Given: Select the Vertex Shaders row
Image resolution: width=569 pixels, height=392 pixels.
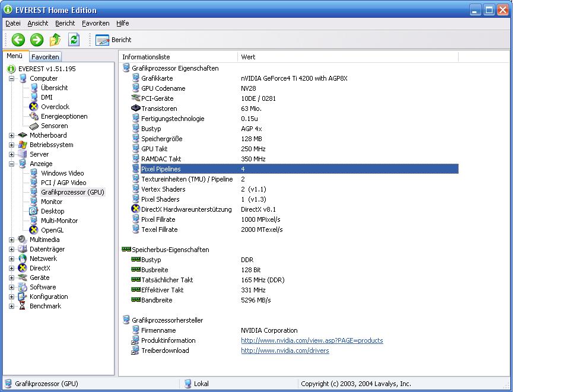Looking at the screenshot, I should point(295,189).
